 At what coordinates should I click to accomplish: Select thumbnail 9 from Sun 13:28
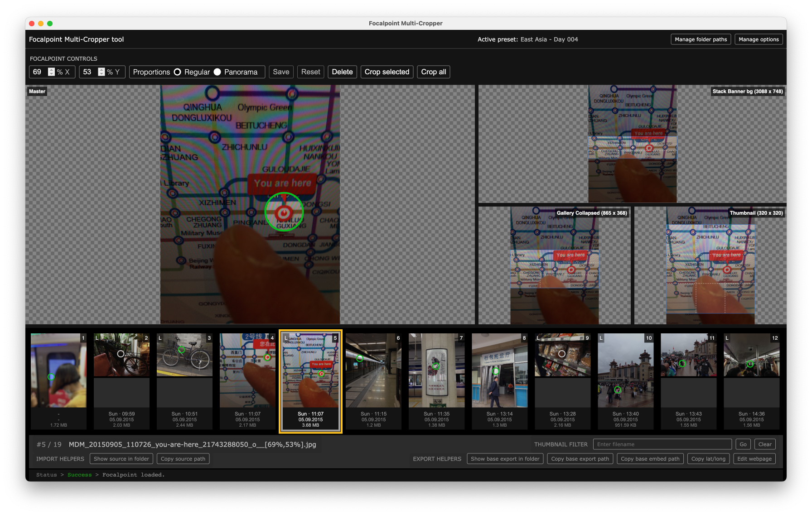(x=562, y=381)
